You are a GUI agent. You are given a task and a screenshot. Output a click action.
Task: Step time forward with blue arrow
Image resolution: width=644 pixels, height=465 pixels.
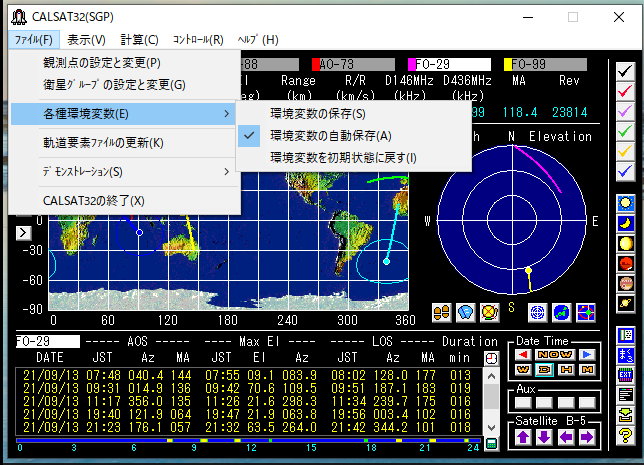(x=587, y=355)
